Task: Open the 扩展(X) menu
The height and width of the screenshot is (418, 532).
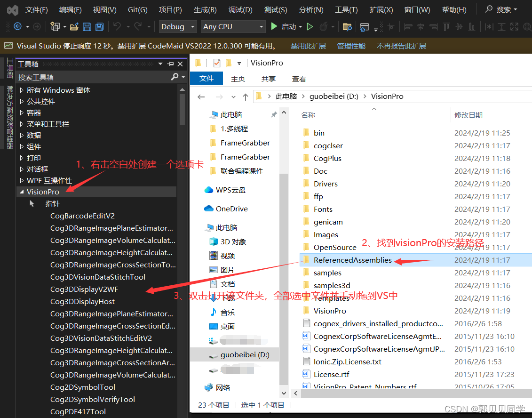Action: click(381, 9)
